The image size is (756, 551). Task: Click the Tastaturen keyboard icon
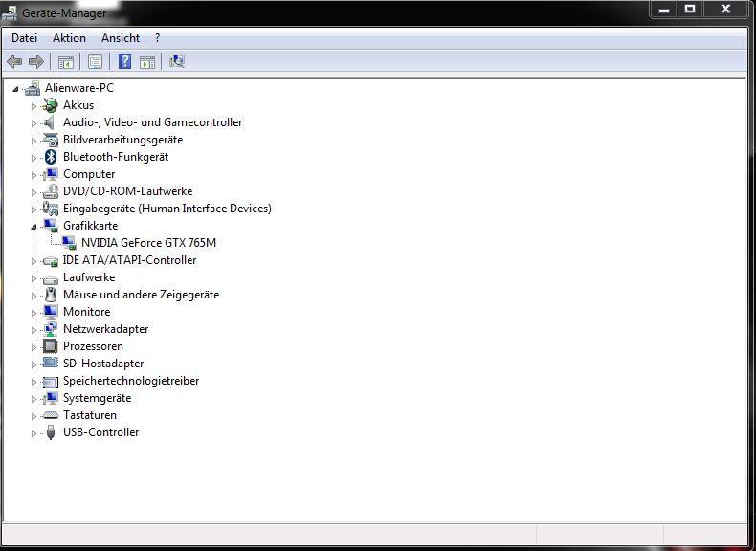50,415
